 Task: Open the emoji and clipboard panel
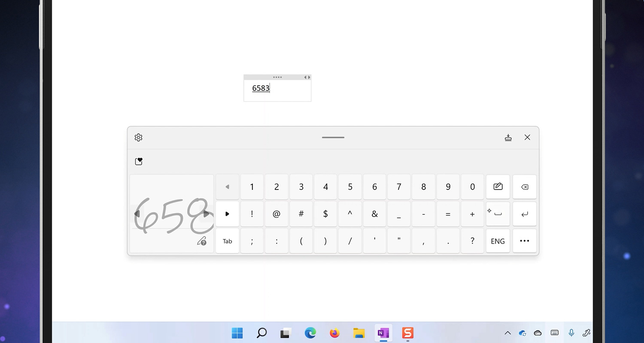(139, 161)
